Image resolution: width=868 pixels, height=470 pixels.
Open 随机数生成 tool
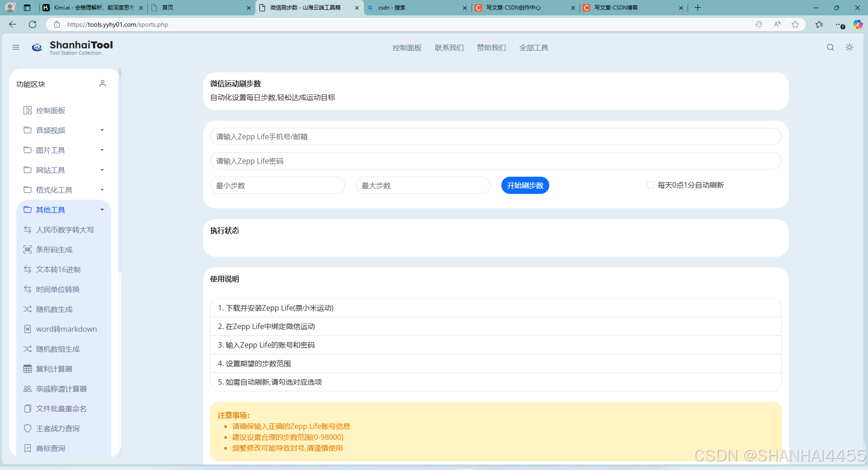(64, 309)
